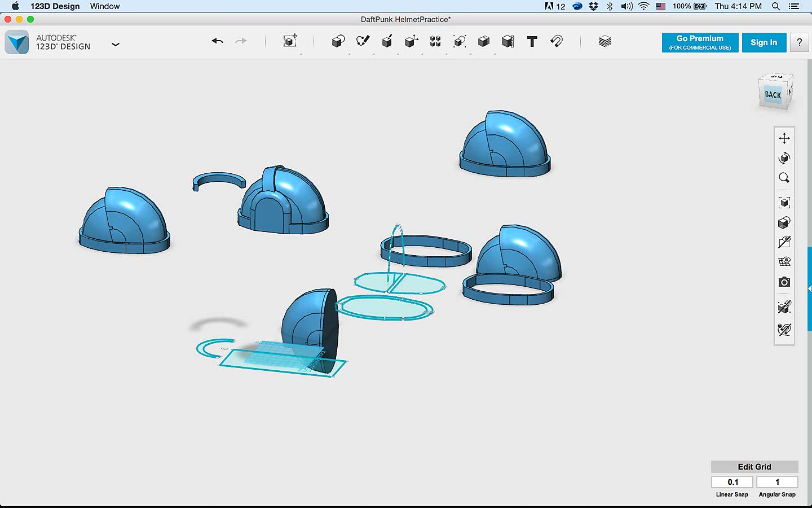This screenshot has width=812, height=508.
Task: Open the Angular Snap value field
Action: coord(777,482)
